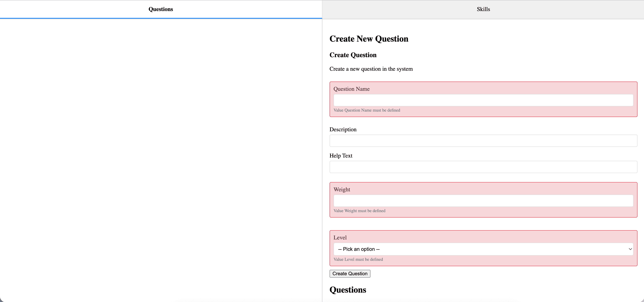The image size is (644, 302).
Task: Click "Value Level must be defined" error text
Action: pyautogui.click(x=358, y=260)
